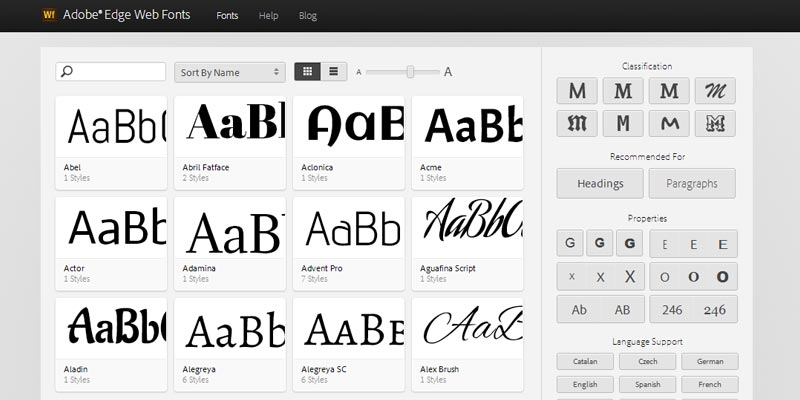Select the high contrast O icon
This screenshot has width=800, height=400.
(x=722, y=276)
